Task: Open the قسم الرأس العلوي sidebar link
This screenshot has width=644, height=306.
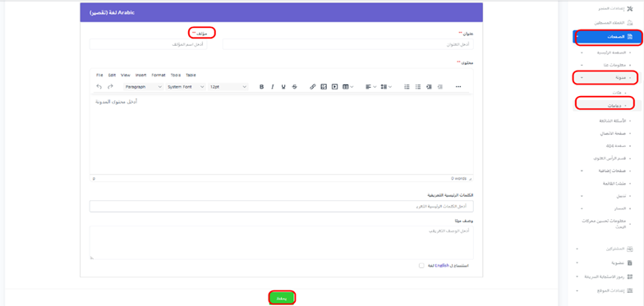Action: point(609,158)
